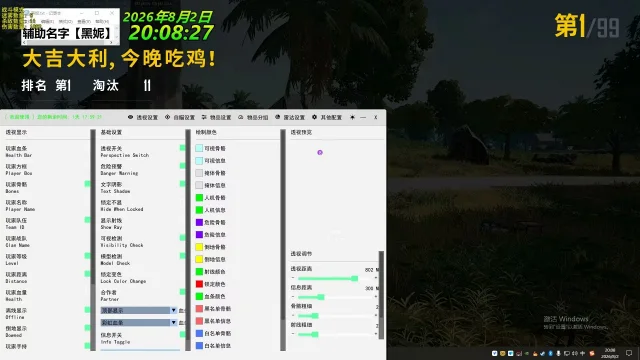Viewport: 640px width, 360px height.
Task: Pick the 可视信息 light cyan color swatch
Action: click(x=199, y=160)
